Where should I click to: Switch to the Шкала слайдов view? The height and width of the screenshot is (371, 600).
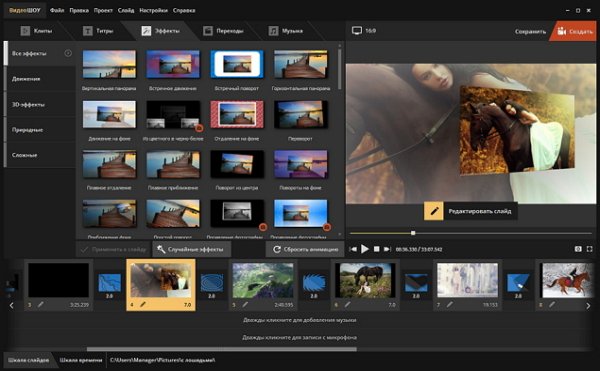click(x=28, y=360)
